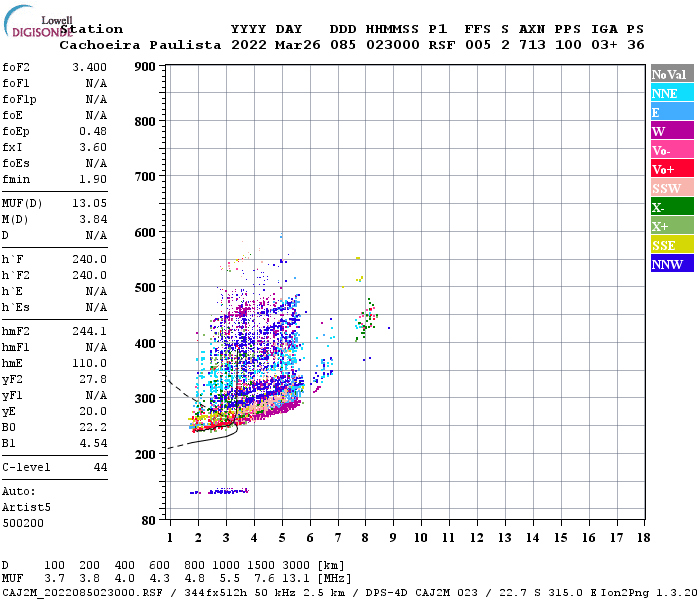
Task: Click the fxI value 3.60
Action: tap(93, 147)
